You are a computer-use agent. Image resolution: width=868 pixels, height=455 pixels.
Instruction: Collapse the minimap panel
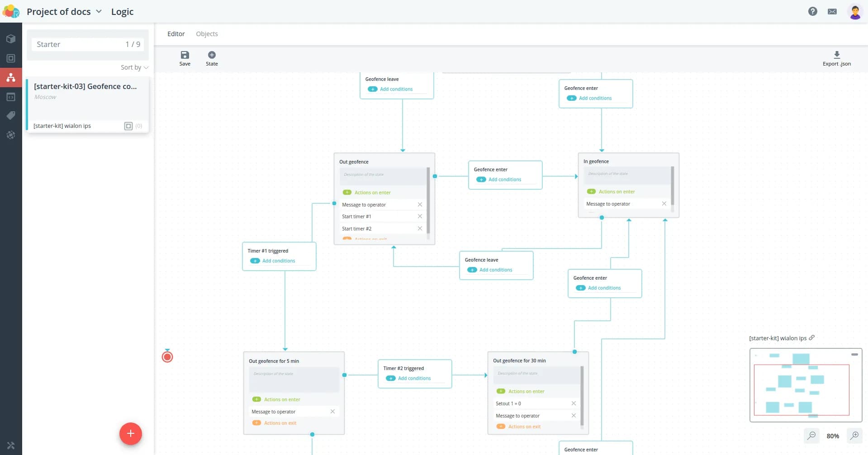854,355
